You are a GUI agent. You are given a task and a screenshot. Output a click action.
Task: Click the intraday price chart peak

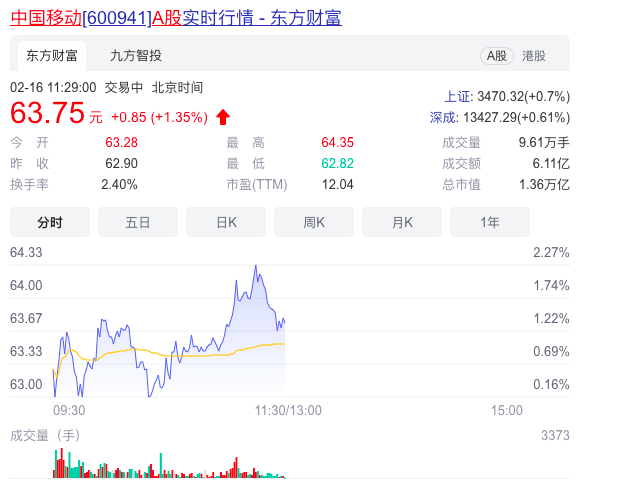[256, 267]
